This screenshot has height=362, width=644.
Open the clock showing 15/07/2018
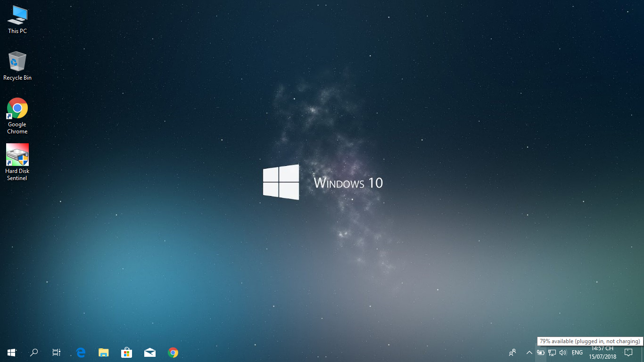point(603,353)
